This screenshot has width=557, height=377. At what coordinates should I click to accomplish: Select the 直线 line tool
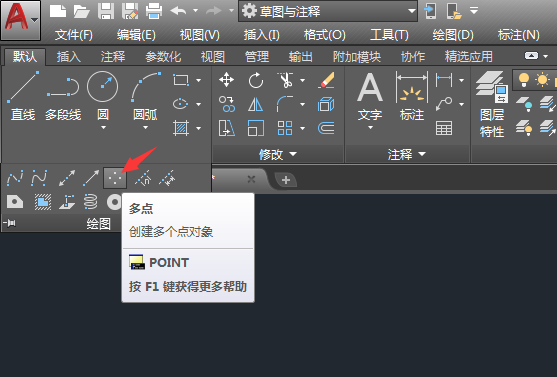[x=23, y=96]
